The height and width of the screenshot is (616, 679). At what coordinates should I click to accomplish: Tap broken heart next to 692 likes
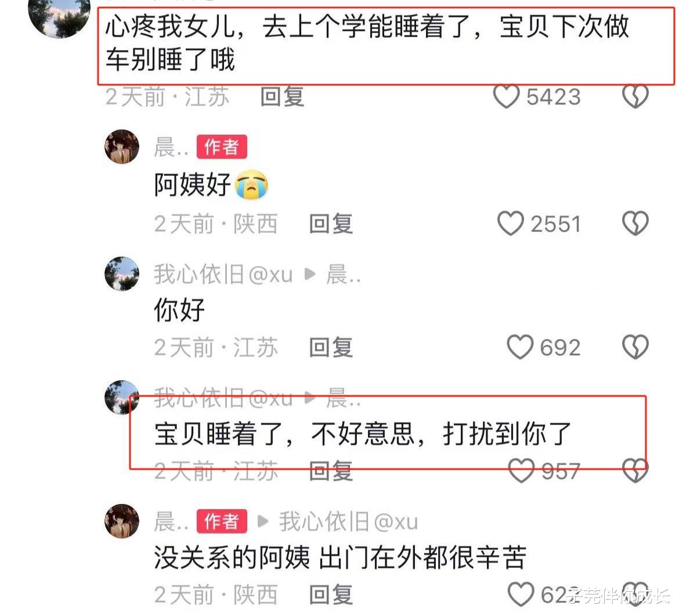point(635,347)
